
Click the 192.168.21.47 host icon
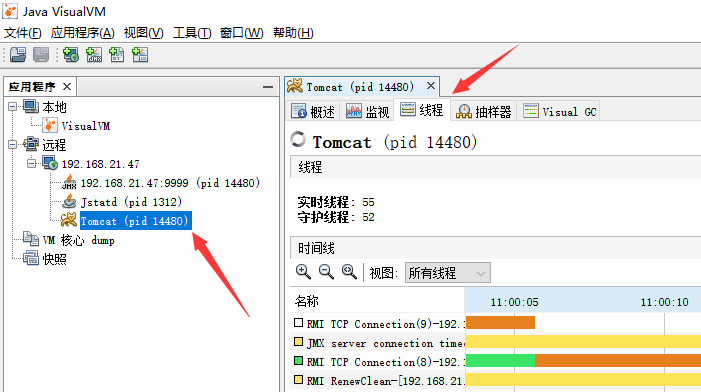[50, 164]
